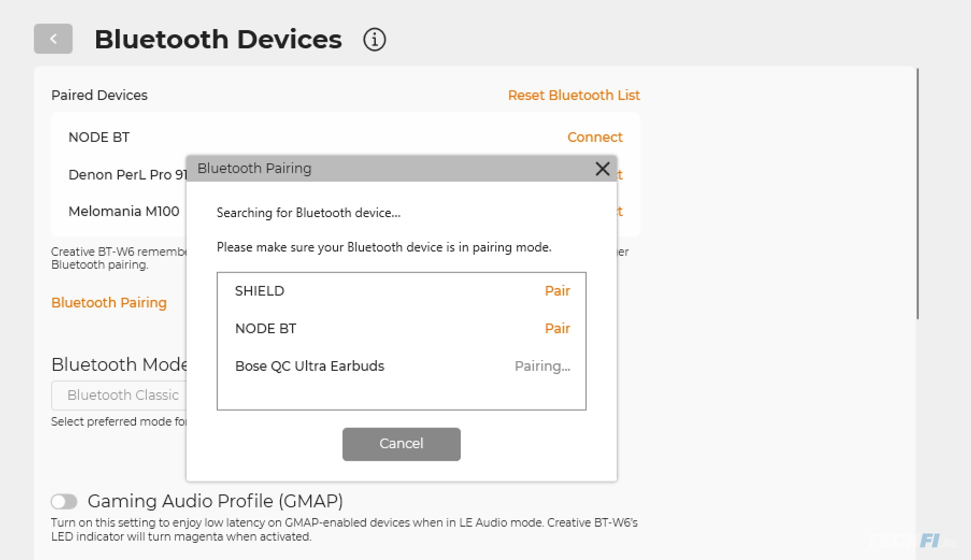The image size is (971, 560).
Task: Select Melomania M100 paired device
Action: (124, 211)
